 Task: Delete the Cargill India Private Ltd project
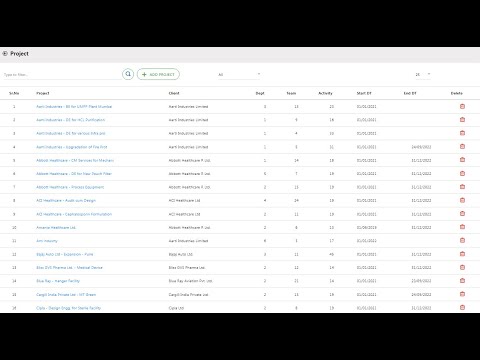coord(462,294)
